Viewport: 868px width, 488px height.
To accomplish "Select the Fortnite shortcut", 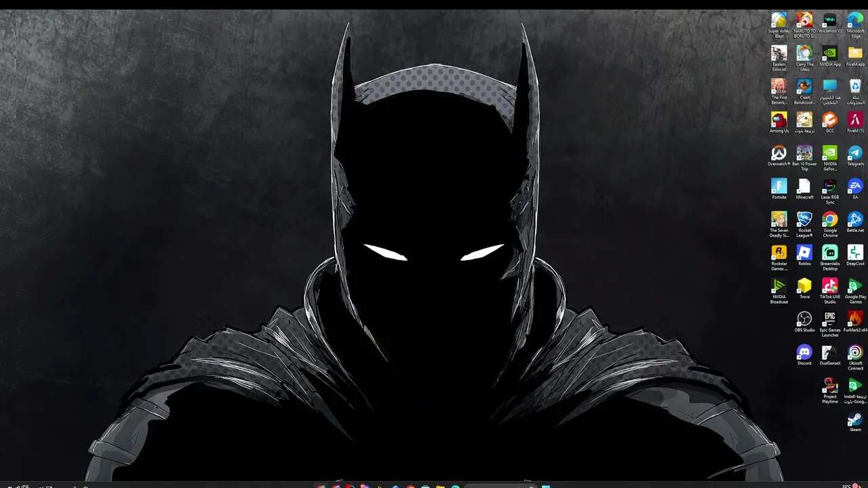I will (x=779, y=186).
